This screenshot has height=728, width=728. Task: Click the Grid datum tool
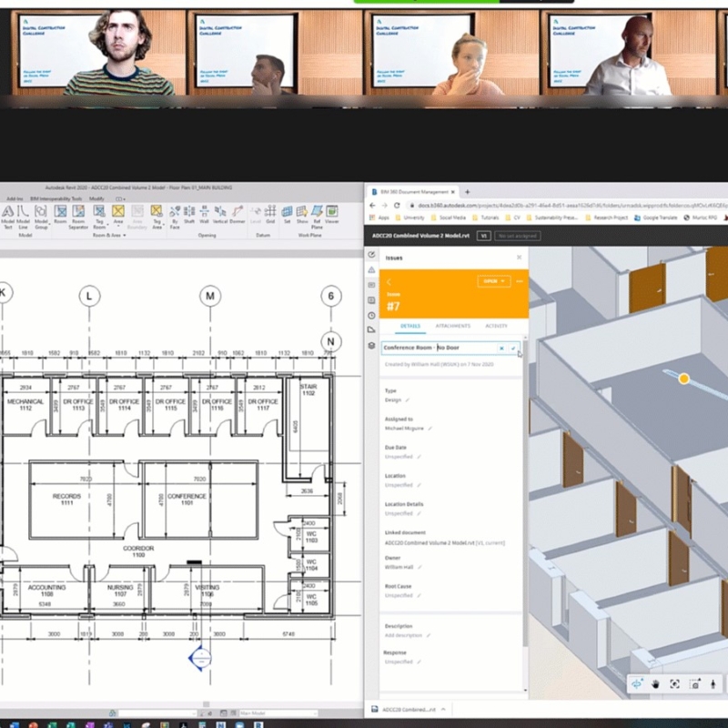270,214
